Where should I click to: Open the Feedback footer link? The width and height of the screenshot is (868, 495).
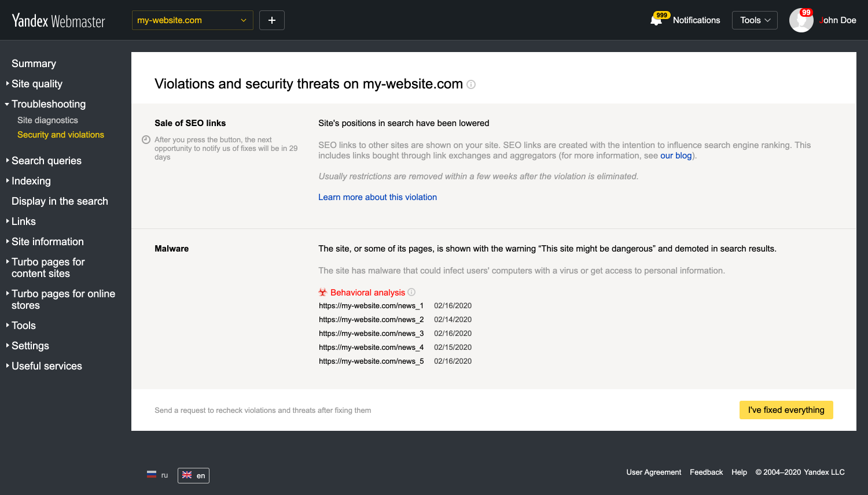point(706,472)
